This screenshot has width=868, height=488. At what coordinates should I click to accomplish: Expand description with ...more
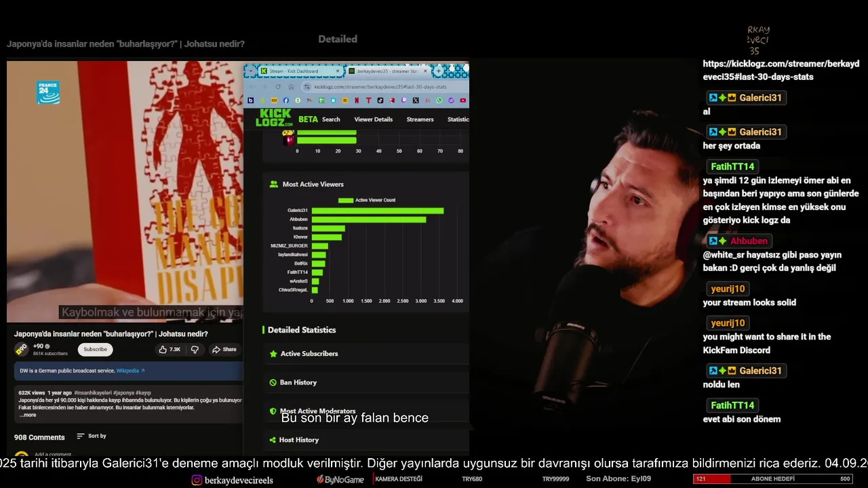tap(28, 415)
